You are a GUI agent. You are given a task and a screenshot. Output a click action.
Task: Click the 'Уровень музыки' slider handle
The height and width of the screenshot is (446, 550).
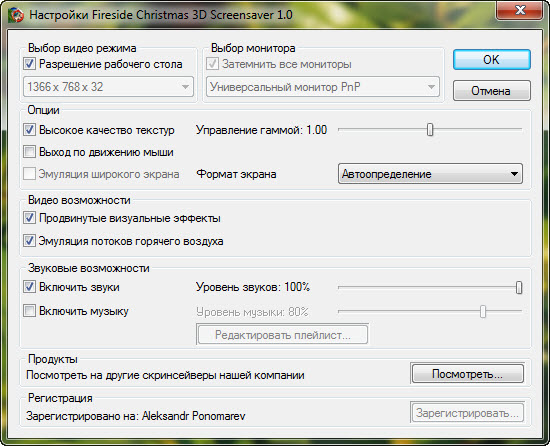pyautogui.click(x=483, y=311)
